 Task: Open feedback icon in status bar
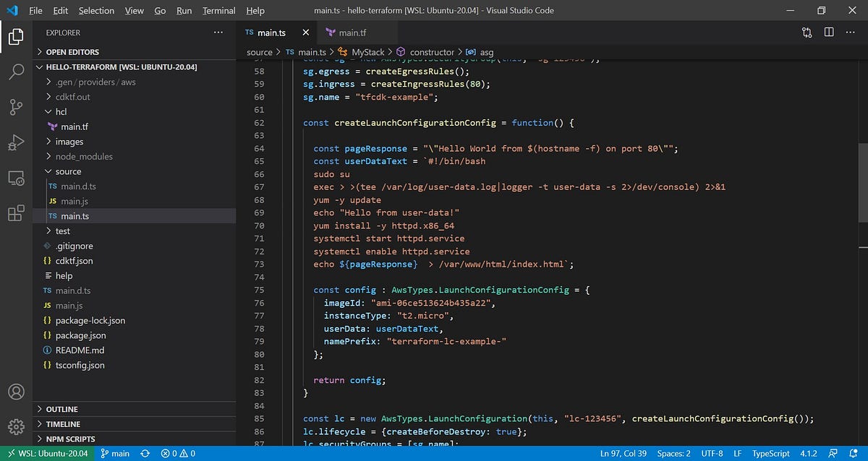[x=835, y=453]
